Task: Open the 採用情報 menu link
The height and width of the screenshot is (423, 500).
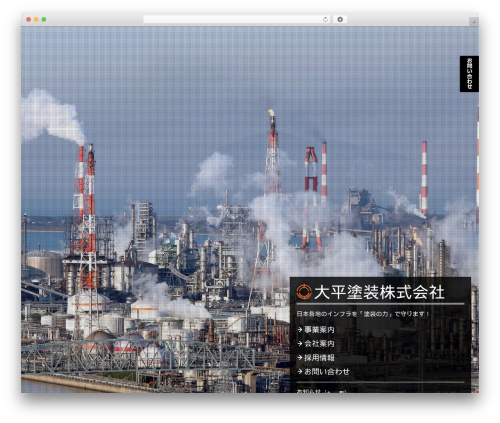Action: pos(319,358)
